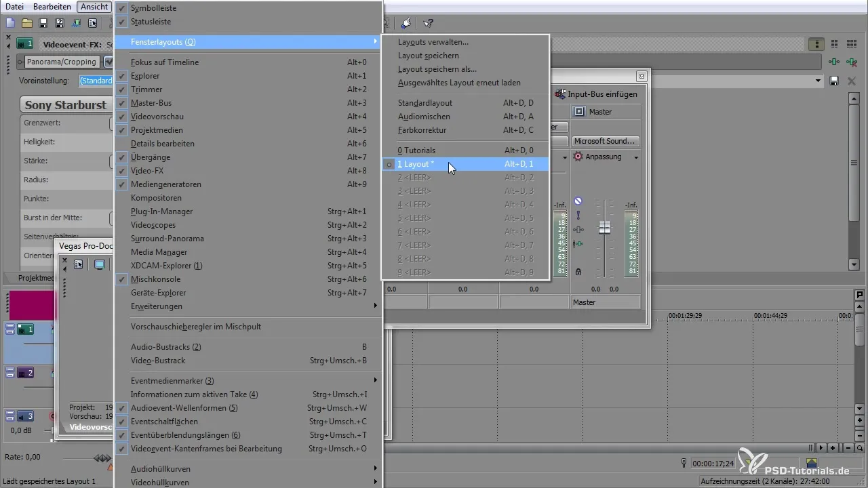Expand the Eventmedienmarker submenu
Screen dimensions: 868x488
point(248,381)
